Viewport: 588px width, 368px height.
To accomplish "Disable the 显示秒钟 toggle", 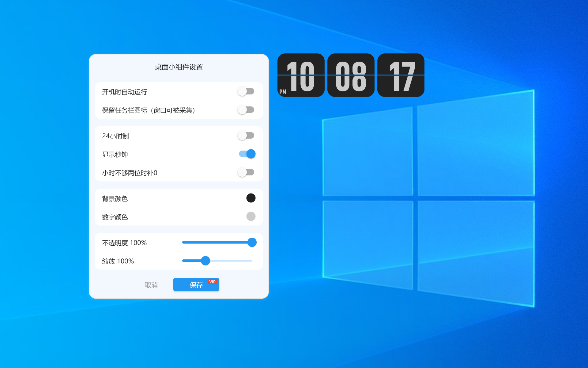I will [247, 154].
